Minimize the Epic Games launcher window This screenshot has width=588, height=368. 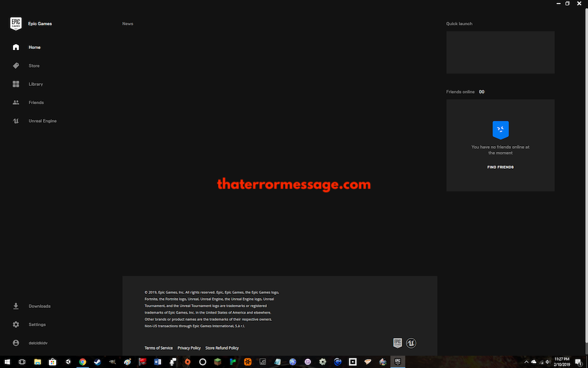559,4
